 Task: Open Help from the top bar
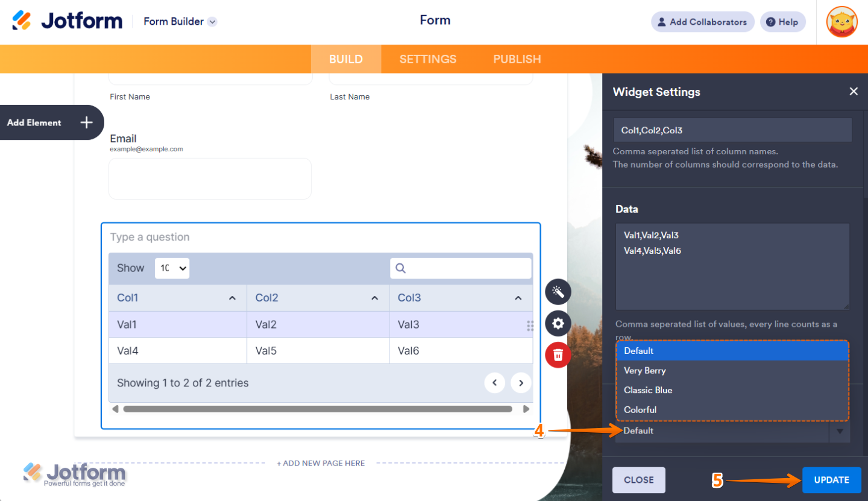click(782, 22)
